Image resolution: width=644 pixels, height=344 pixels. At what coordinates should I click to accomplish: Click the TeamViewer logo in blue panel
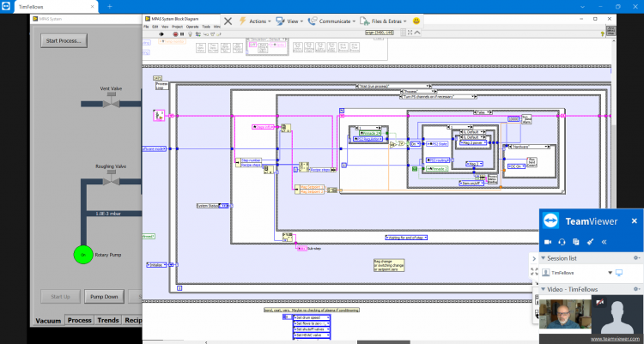pyautogui.click(x=550, y=220)
